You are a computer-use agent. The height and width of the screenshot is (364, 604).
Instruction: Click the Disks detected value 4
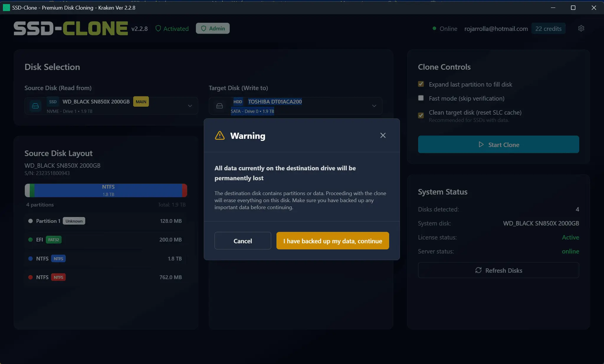(x=577, y=209)
